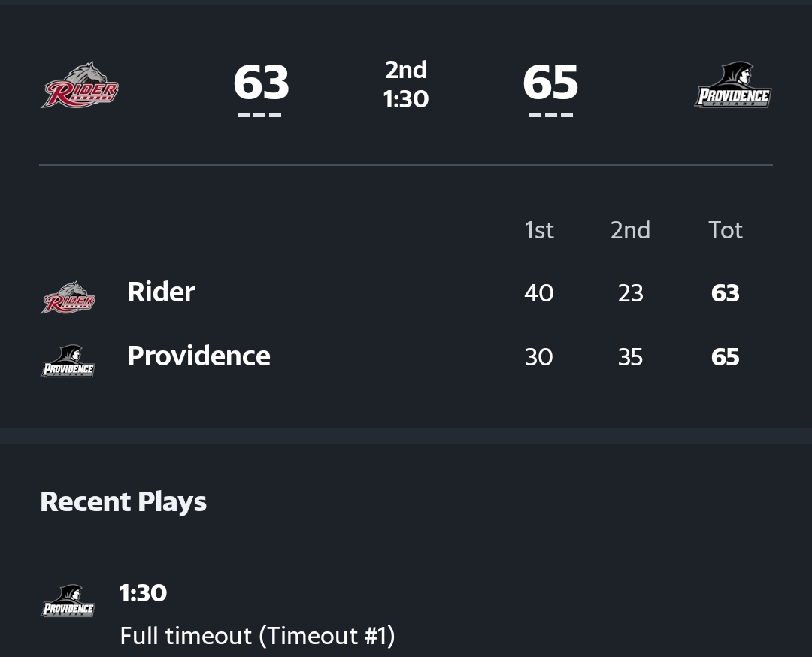Select the Tot column header
Viewport: 812px width, 657px height.
[725, 230]
